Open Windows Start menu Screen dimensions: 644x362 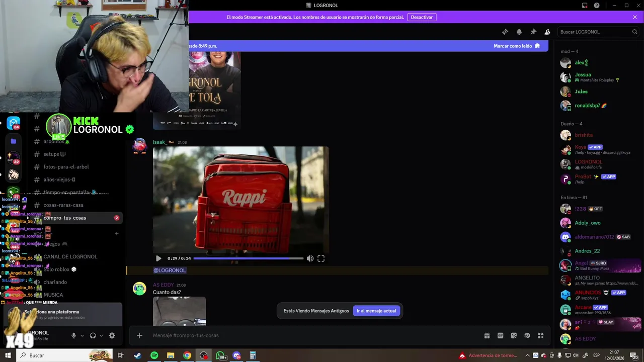click(8, 355)
